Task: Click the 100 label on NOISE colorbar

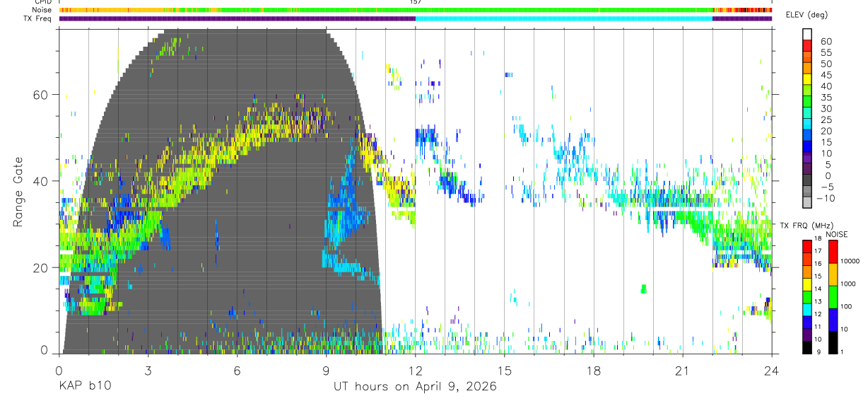Action: [847, 307]
